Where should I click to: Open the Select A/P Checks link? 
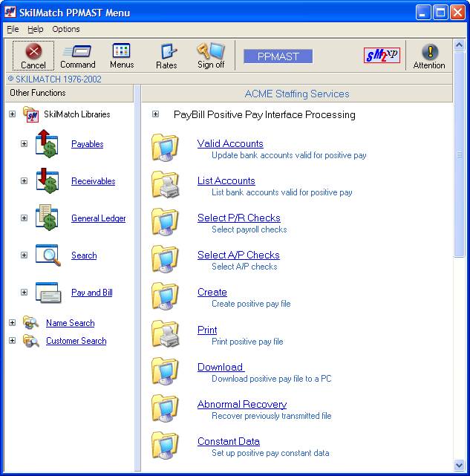[238, 255]
